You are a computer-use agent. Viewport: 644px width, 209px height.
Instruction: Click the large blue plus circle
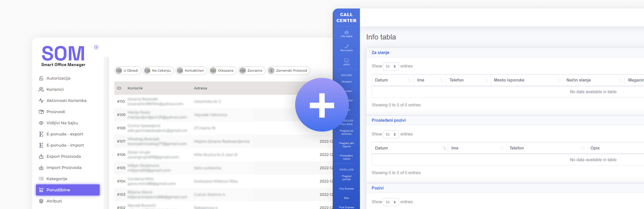322,105
